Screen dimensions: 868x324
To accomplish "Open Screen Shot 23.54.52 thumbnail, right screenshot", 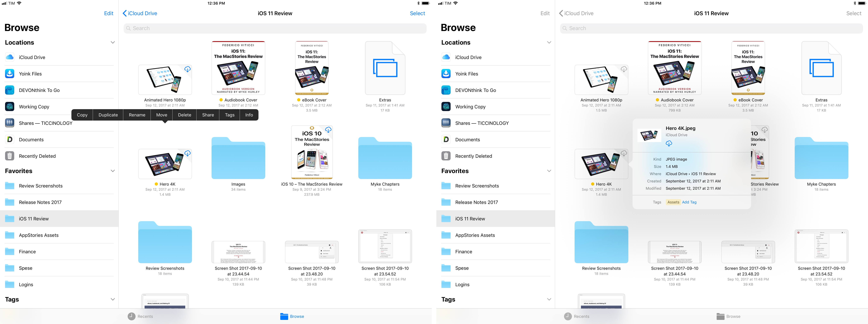I will point(821,246).
